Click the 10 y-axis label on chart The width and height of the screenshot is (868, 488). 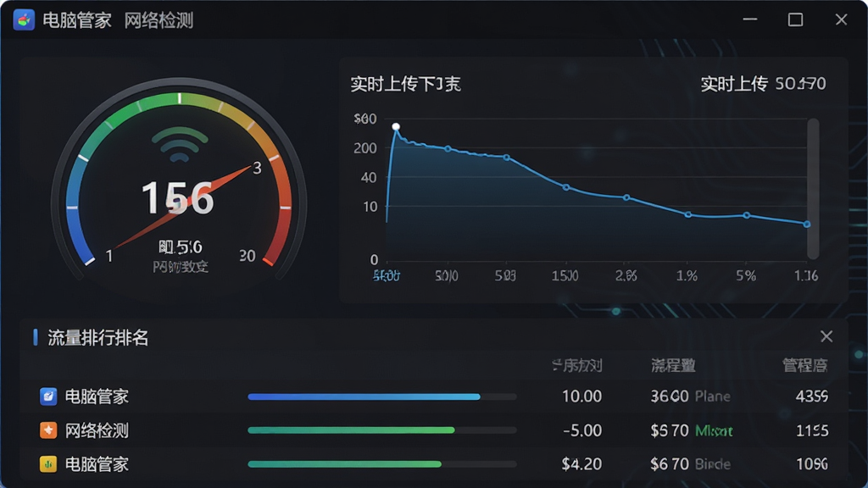(x=370, y=207)
